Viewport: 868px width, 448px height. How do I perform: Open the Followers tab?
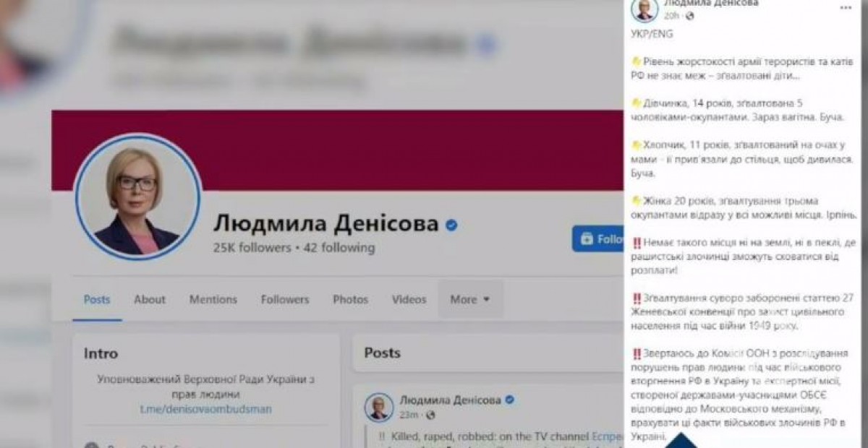click(285, 299)
